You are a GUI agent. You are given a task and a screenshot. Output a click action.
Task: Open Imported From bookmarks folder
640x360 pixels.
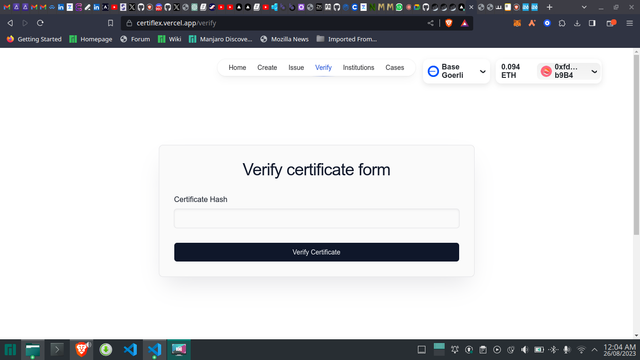click(x=347, y=39)
